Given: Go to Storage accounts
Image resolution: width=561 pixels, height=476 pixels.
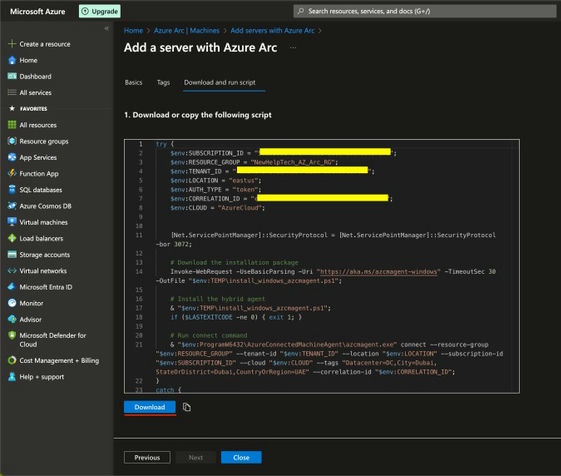Looking at the screenshot, I should pos(39,255).
